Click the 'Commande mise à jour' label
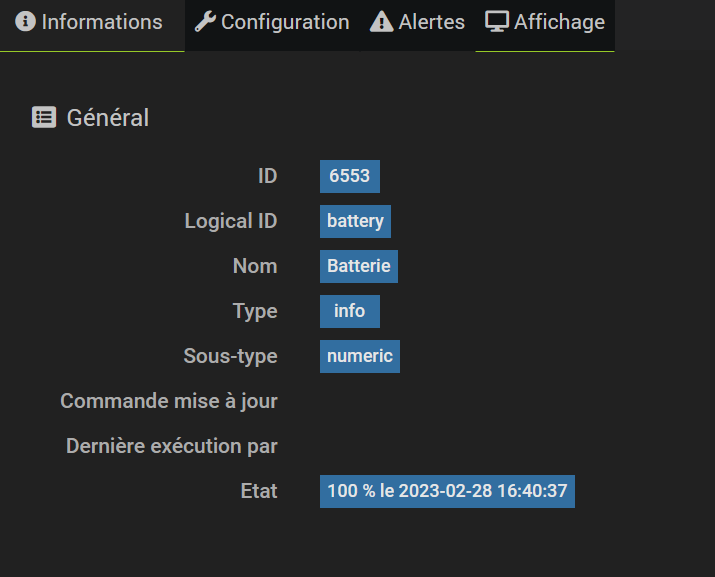This screenshot has height=577, width=715. point(169,401)
